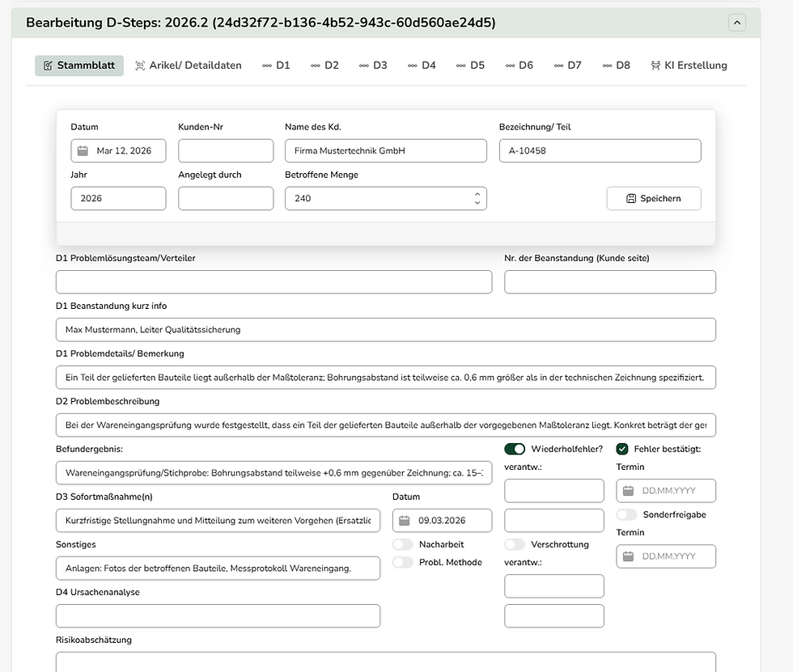Increase Betroffene Menge with up arrow

tap(477, 194)
